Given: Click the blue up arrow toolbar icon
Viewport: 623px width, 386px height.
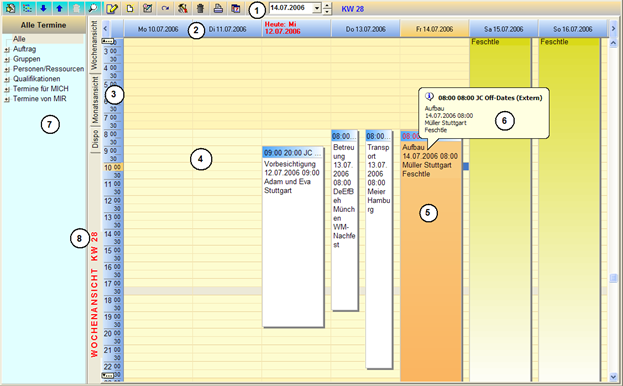Looking at the screenshot, I should (x=60, y=8).
